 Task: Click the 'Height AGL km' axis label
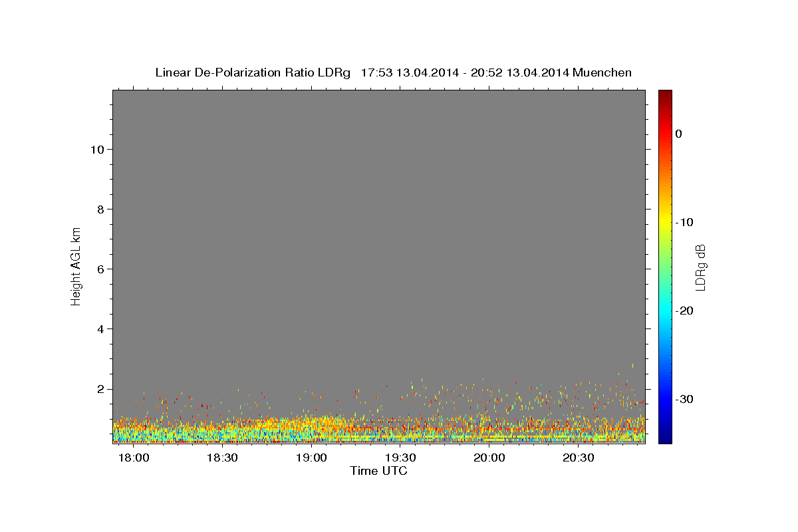76,265
